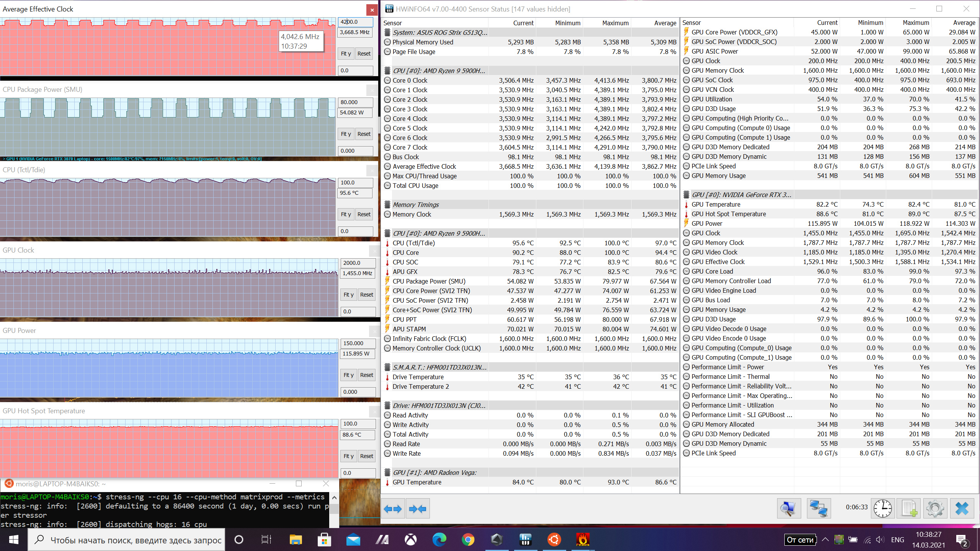Image resolution: width=980 pixels, height=551 pixels.
Task: Click the 2000.0 maximum field in GPU Clock
Action: 358,263
